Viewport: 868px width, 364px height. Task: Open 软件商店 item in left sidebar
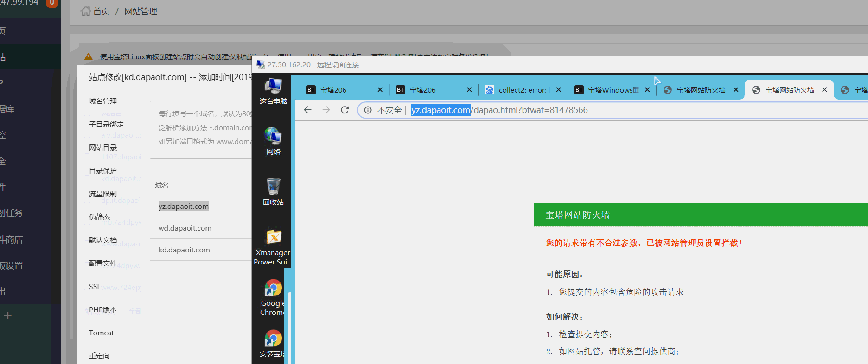[11, 239]
